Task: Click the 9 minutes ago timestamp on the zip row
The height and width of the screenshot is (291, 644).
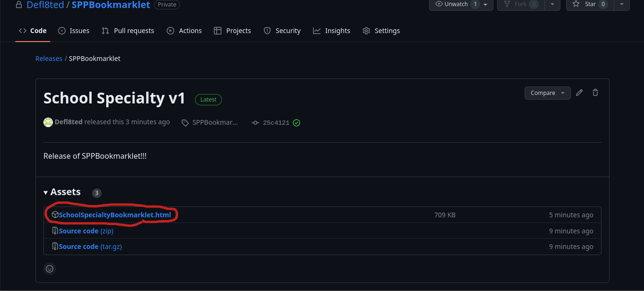Action: click(571, 231)
